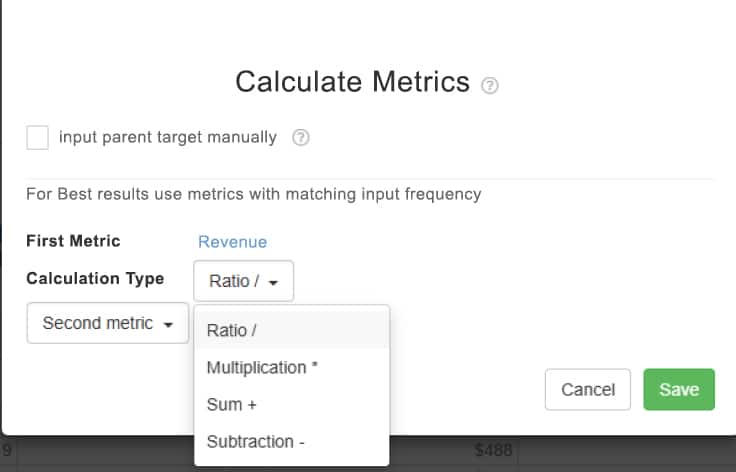The width and height of the screenshot is (736, 472).
Task: Click the $488 value in background table
Action: point(493,450)
